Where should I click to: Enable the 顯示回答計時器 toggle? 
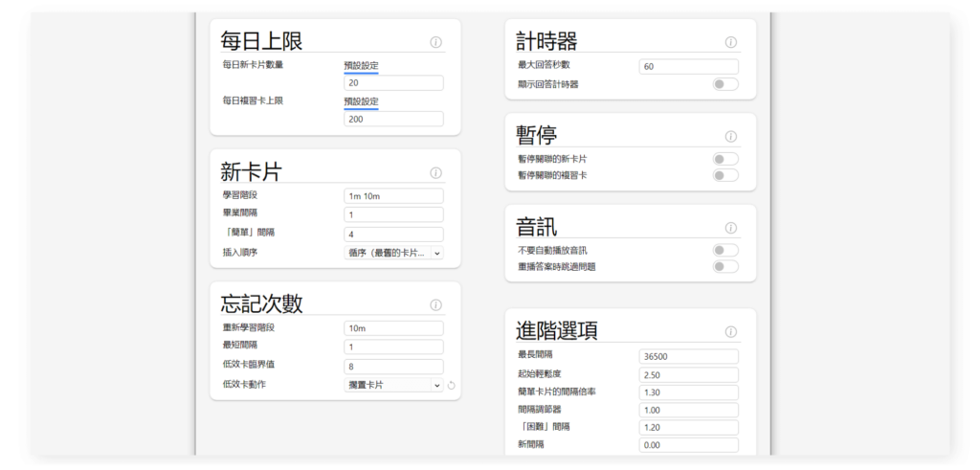[725, 84]
